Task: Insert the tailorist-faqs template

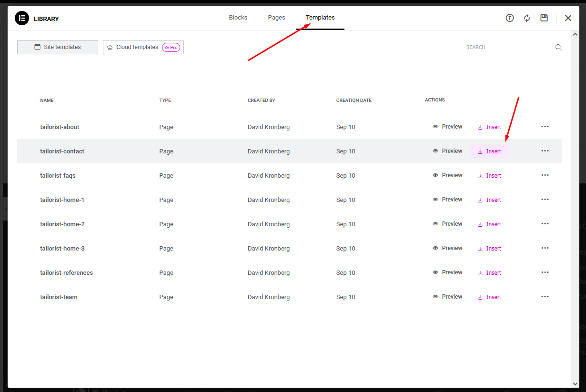Action: tap(489, 176)
